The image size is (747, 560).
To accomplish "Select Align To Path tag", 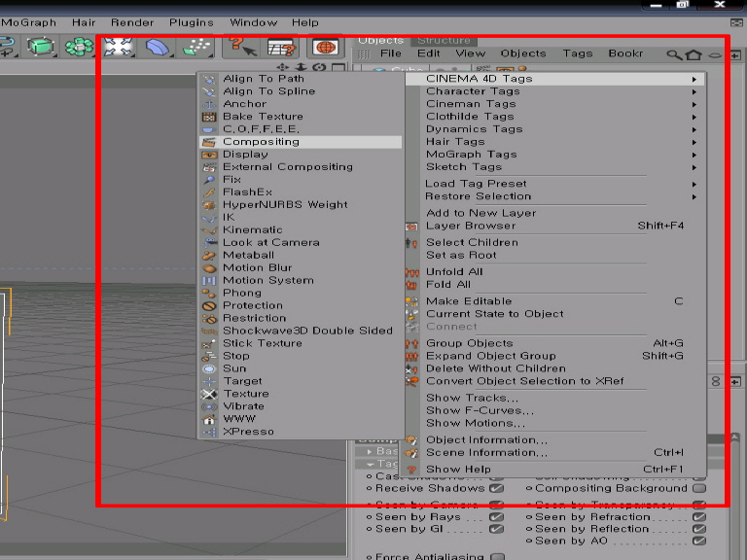I will click(x=301, y=79).
